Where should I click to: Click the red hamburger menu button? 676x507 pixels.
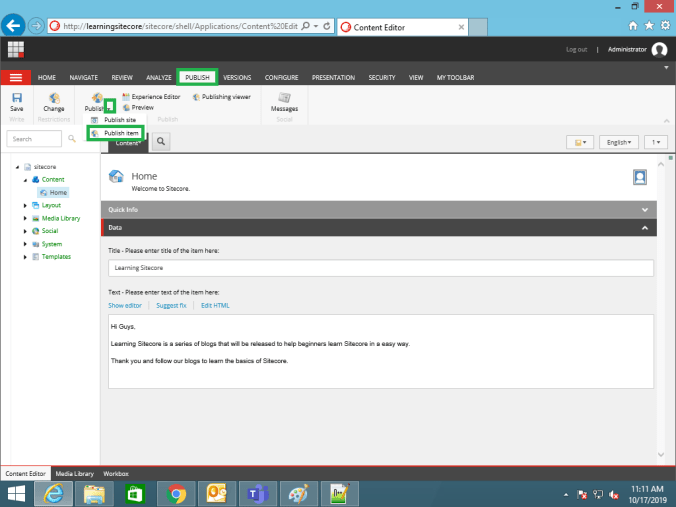pyautogui.click(x=16, y=77)
